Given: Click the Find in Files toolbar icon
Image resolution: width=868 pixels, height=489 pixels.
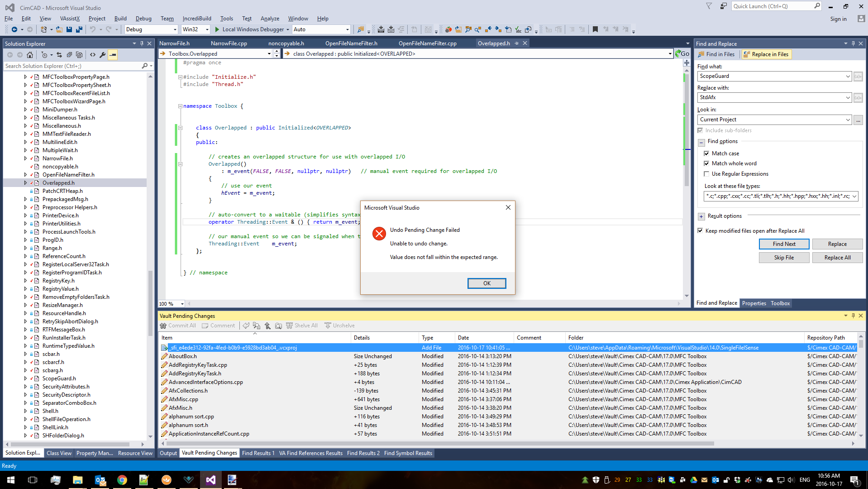Looking at the screenshot, I should coord(361,29).
